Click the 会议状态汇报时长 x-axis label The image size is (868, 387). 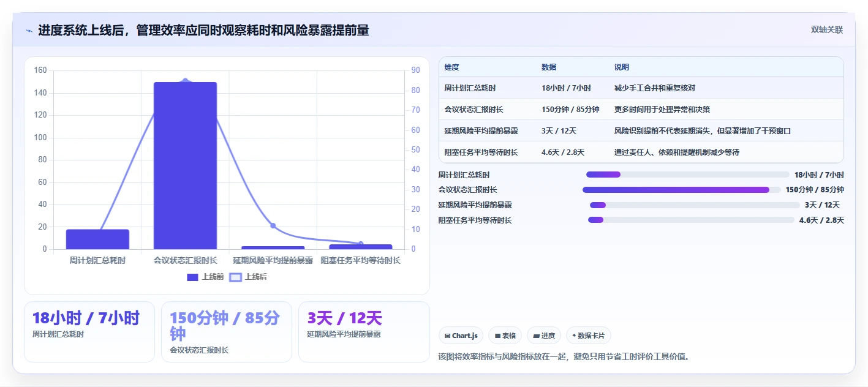[x=185, y=260]
